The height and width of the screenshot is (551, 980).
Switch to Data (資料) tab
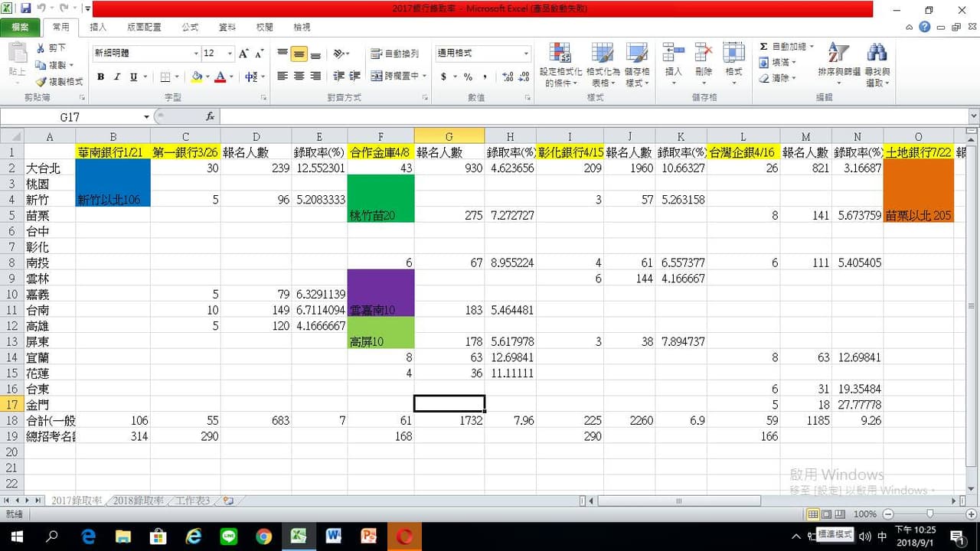227,27
